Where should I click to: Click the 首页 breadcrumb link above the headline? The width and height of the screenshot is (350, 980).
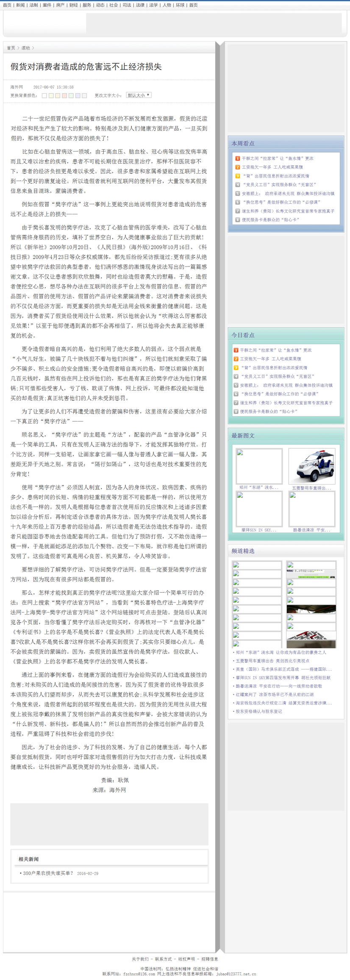tap(11, 48)
